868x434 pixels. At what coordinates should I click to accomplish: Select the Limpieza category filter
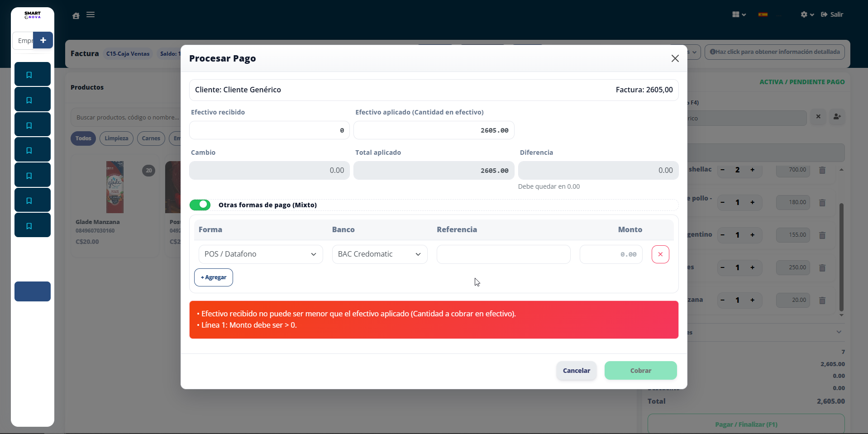coord(116,138)
